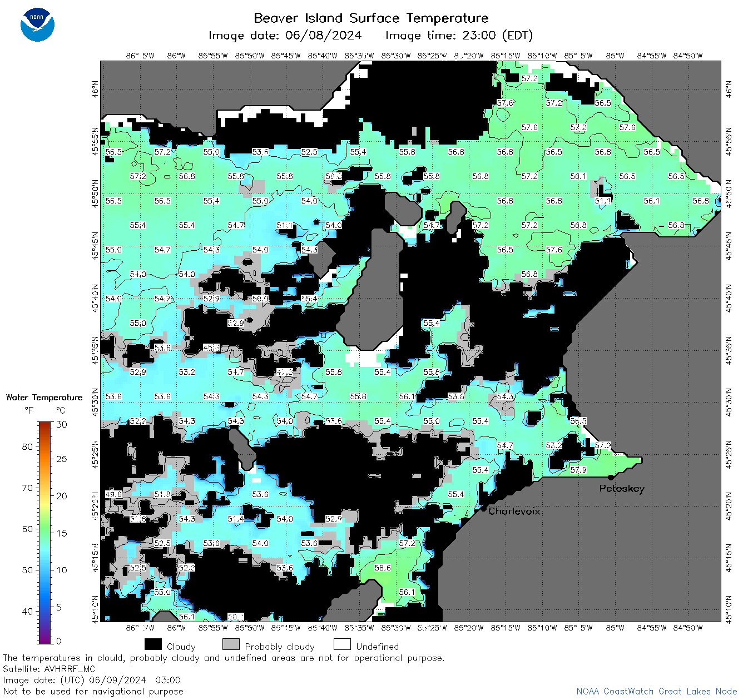Click the Water Temperature color scale bar
This screenshot has height=700, width=743.
[45, 533]
